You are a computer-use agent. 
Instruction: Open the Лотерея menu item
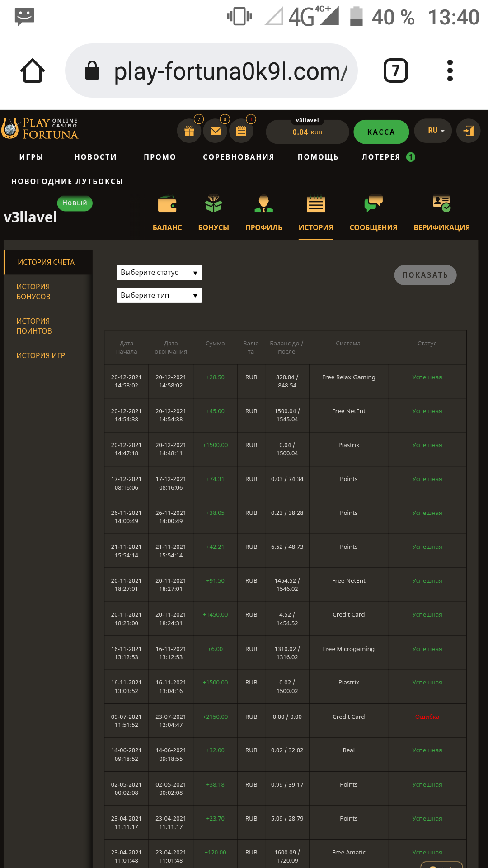tap(381, 157)
